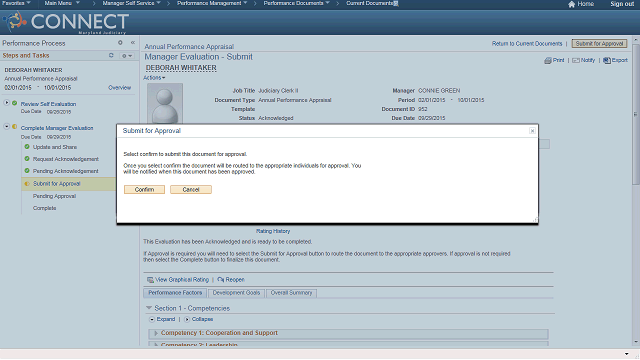The width and height of the screenshot is (640, 360).
Task: Select Request Acknowledgement task
Action: point(66,159)
